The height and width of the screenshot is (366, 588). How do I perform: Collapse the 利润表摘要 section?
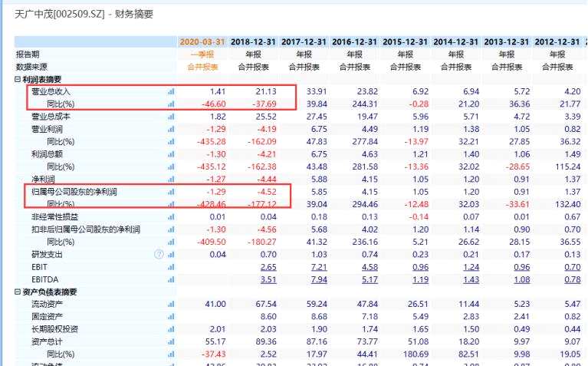(x=18, y=79)
